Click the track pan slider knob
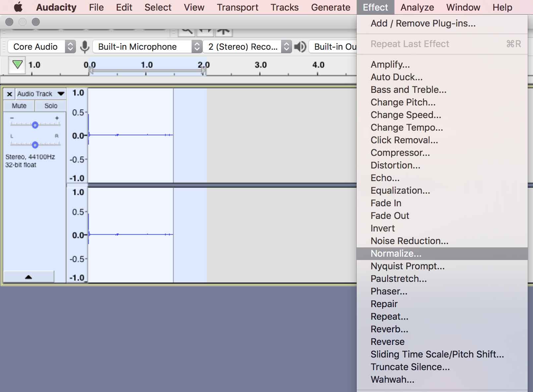533x392 pixels. point(35,145)
